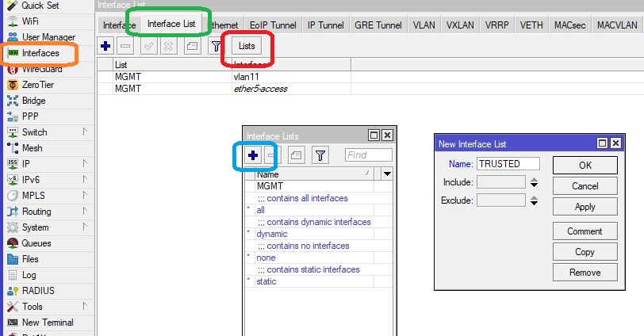Expand System submenu arrow

point(85,227)
